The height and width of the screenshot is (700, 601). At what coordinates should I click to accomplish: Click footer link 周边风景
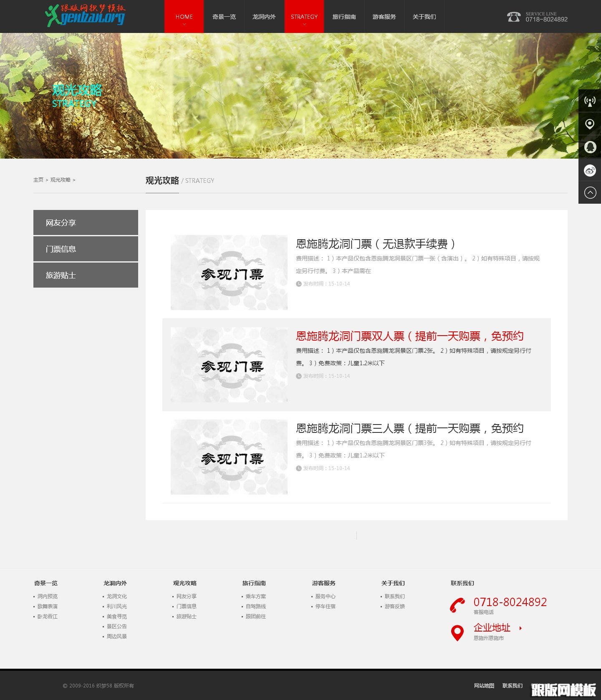(x=117, y=637)
